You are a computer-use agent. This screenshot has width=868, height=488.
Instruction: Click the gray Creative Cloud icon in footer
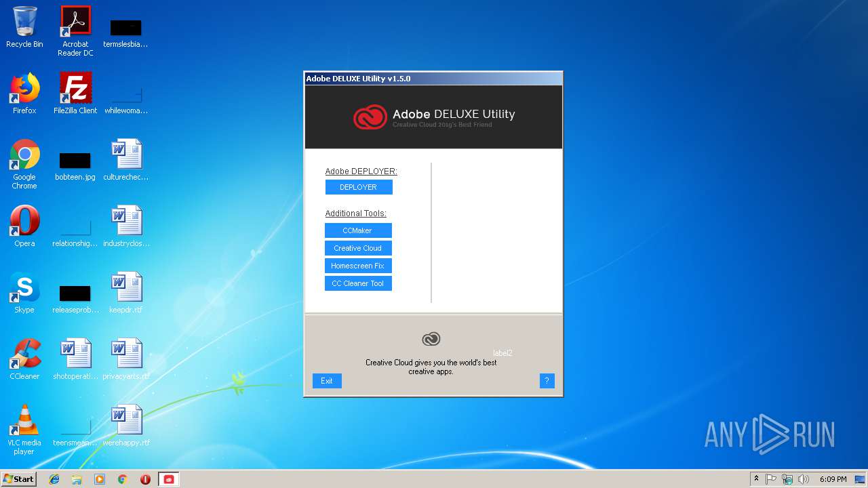(431, 339)
